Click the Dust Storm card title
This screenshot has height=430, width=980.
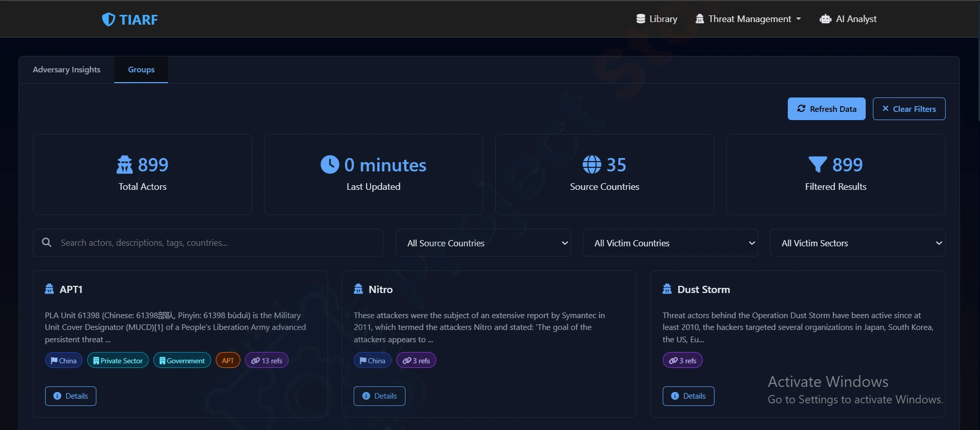click(704, 289)
